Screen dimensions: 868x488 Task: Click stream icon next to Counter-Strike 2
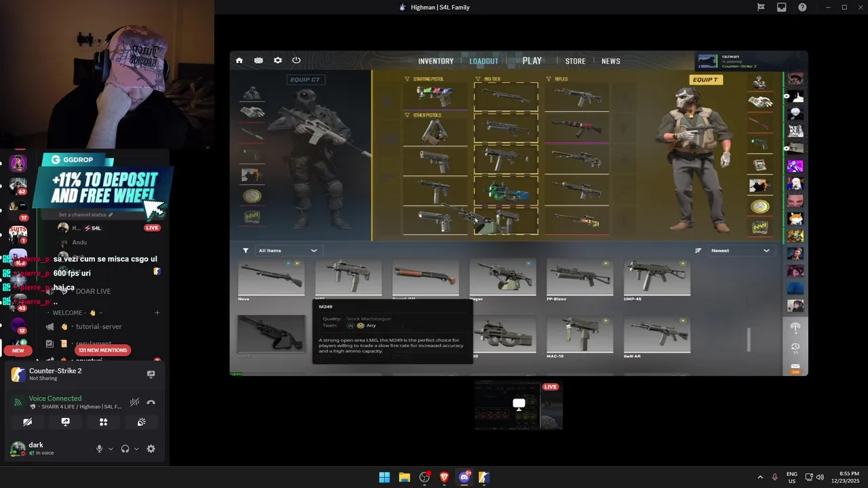pos(151,374)
